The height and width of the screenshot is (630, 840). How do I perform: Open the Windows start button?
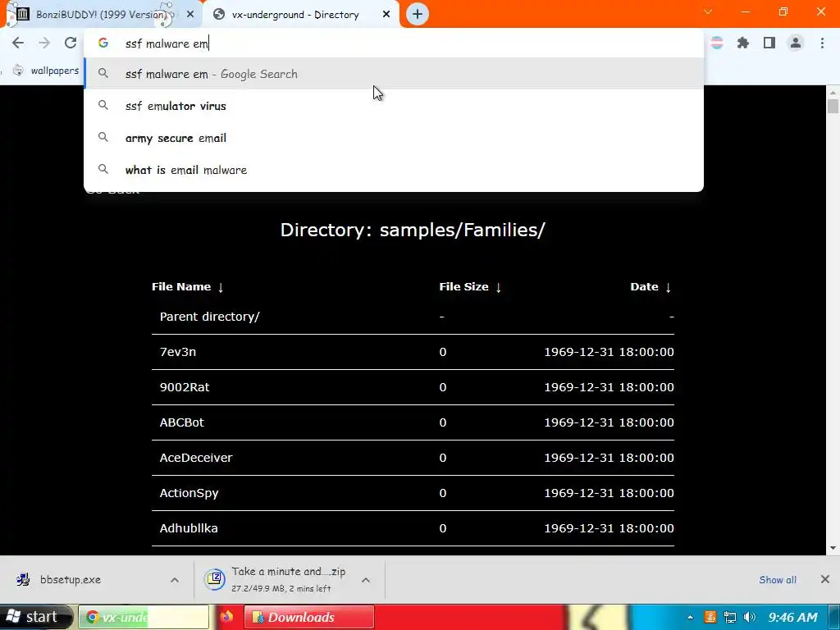click(x=36, y=617)
